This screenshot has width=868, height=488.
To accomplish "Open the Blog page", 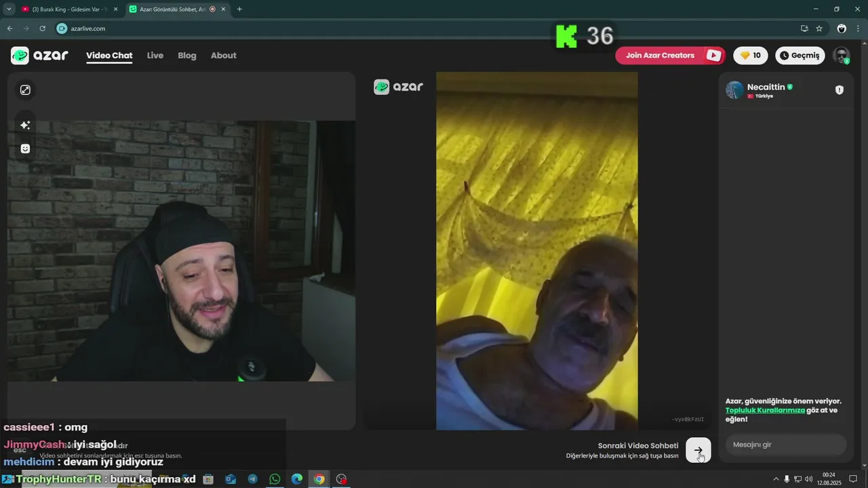I will (187, 56).
